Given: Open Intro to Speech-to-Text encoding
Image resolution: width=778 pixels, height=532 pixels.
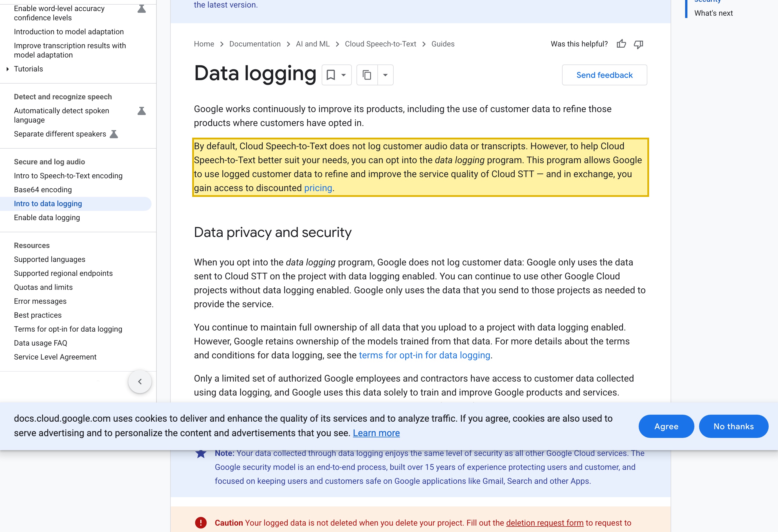Looking at the screenshot, I should [x=68, y=176].
